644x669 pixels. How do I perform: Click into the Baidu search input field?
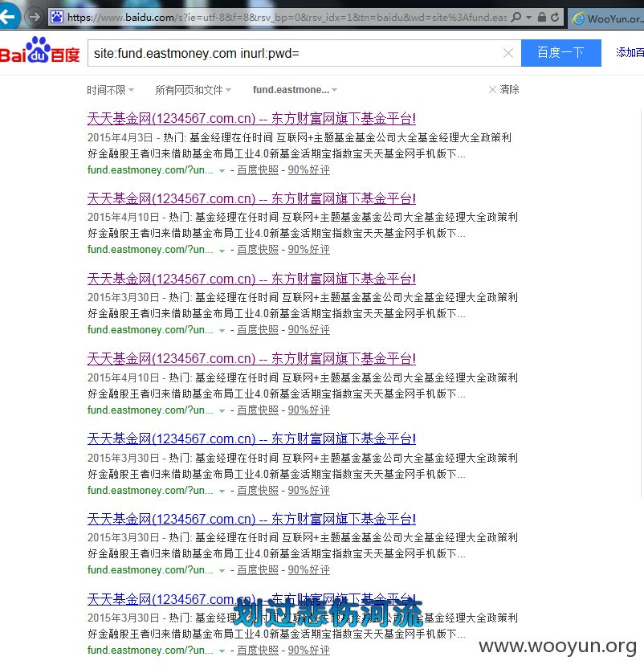point(294,53)
